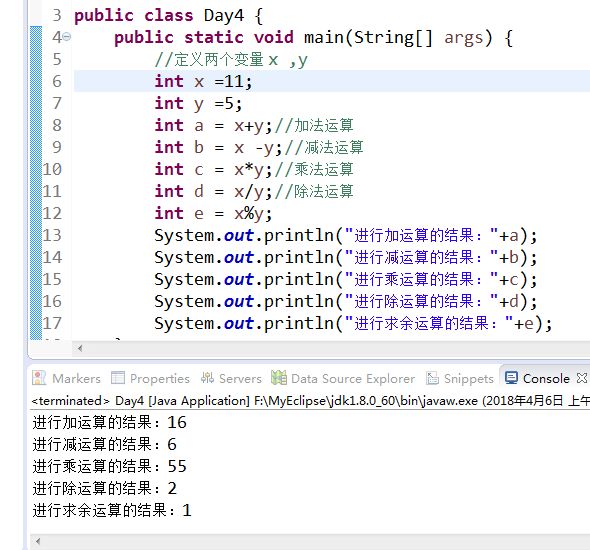The height and width of the screenshot is (550, 590).
Task: Click the Servers view icon
Action: click(x=207, y=378)
